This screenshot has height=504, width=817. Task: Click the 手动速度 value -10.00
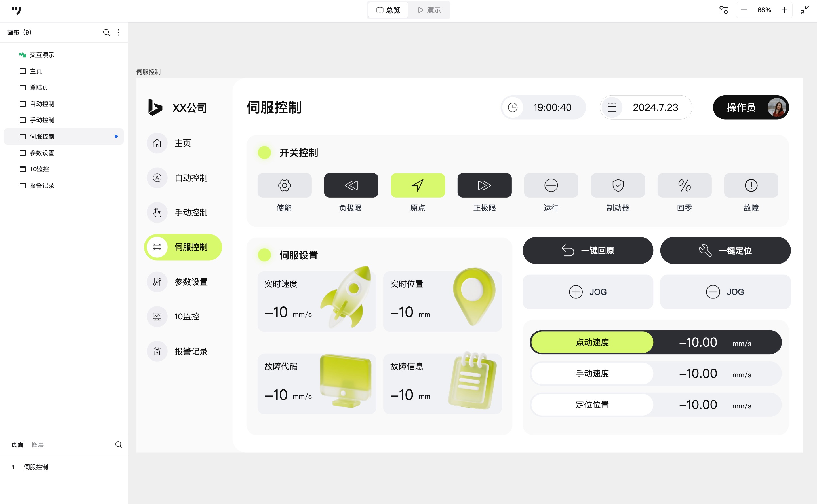[x=698, y=373]
